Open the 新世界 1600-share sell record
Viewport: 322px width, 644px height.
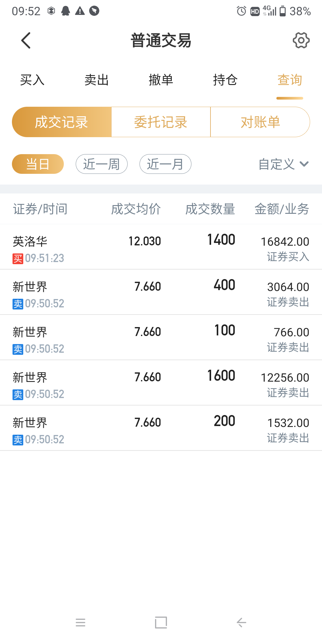pyautogui.click(x=161, y=383)
